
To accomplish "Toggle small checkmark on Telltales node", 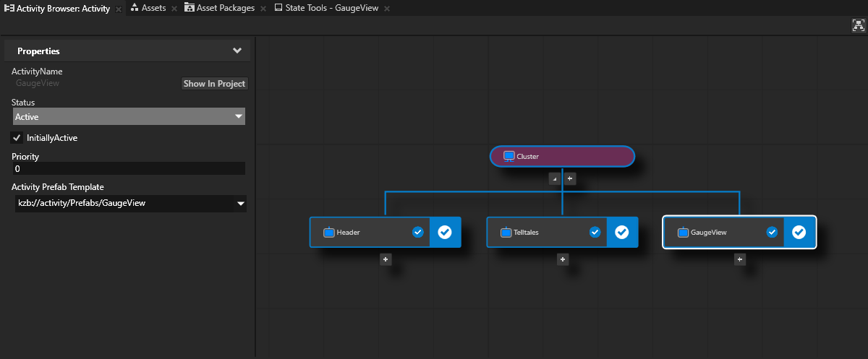I will [x=595, y=232].
